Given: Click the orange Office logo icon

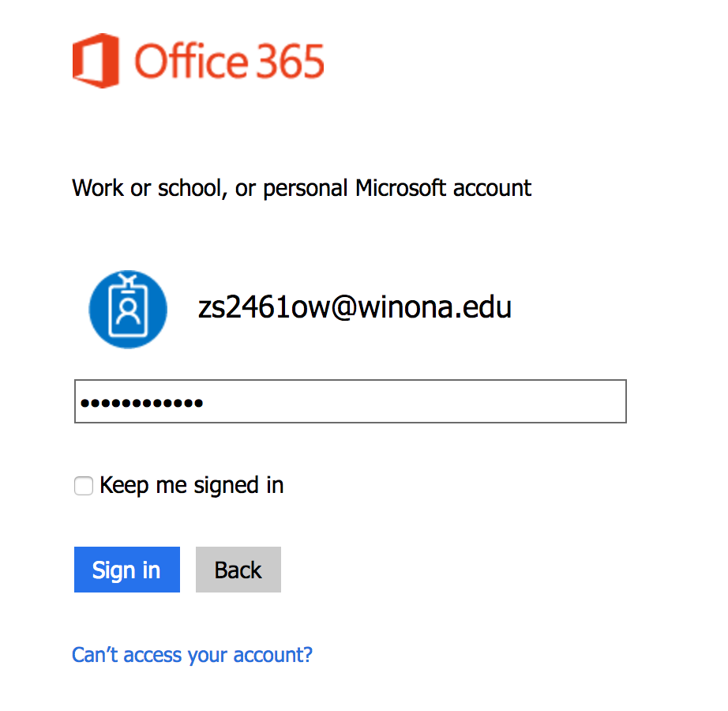Looking at the screenshot, I should click(x=97, y=61).
